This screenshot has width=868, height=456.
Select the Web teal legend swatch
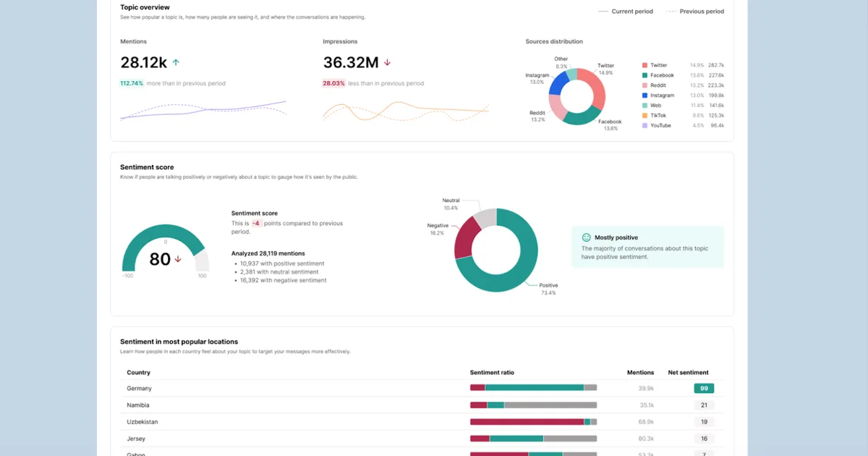644,106
